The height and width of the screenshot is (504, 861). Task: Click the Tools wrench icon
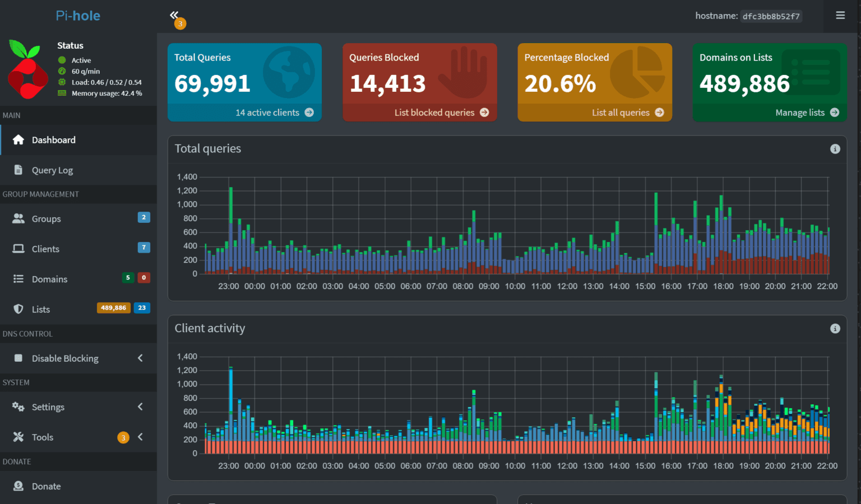[18, 437]
